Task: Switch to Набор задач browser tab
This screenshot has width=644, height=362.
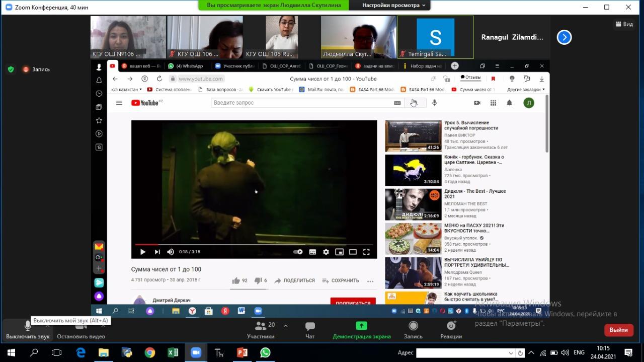Action: [x=423, y=66]
